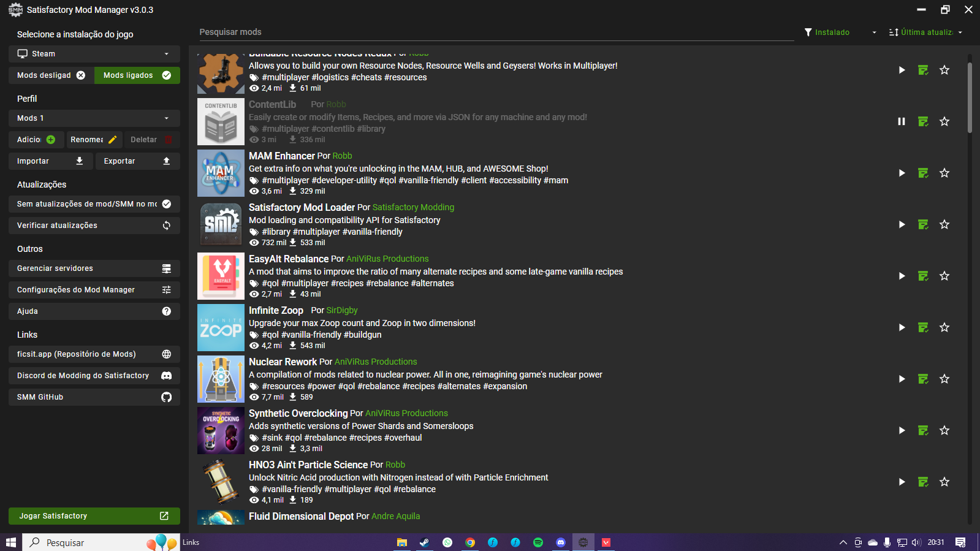Favorite the ContentLib mod with its star
Image resolution: width=980 pixels, height=551 pixels.
(x=944, y=121)
